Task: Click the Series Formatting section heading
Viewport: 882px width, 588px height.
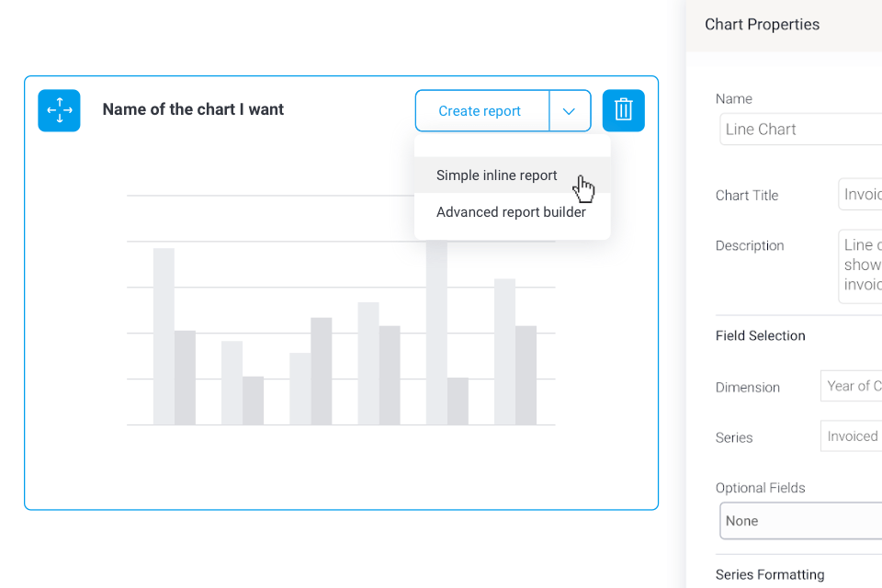Action: click(x=769, y=574)
